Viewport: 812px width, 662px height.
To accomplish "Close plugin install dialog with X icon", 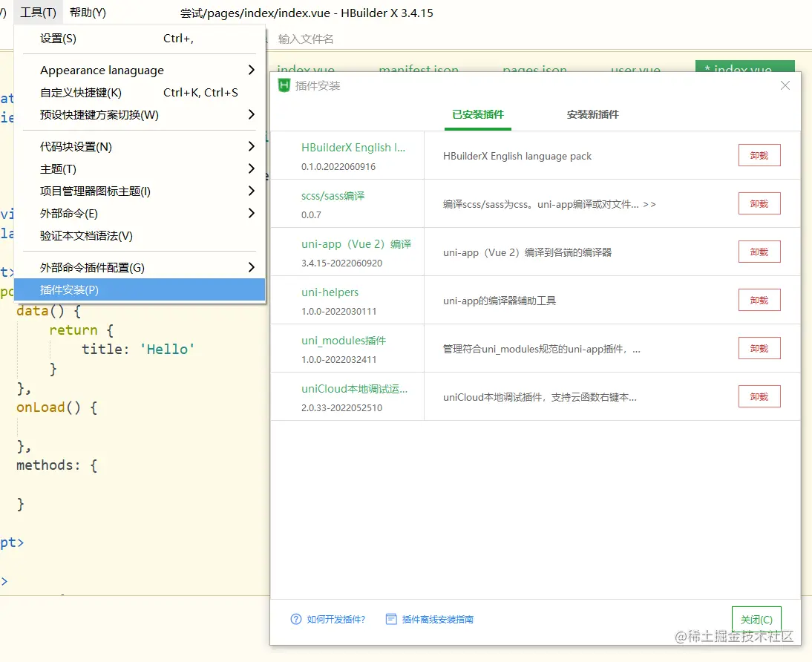I will pos(785,85).
